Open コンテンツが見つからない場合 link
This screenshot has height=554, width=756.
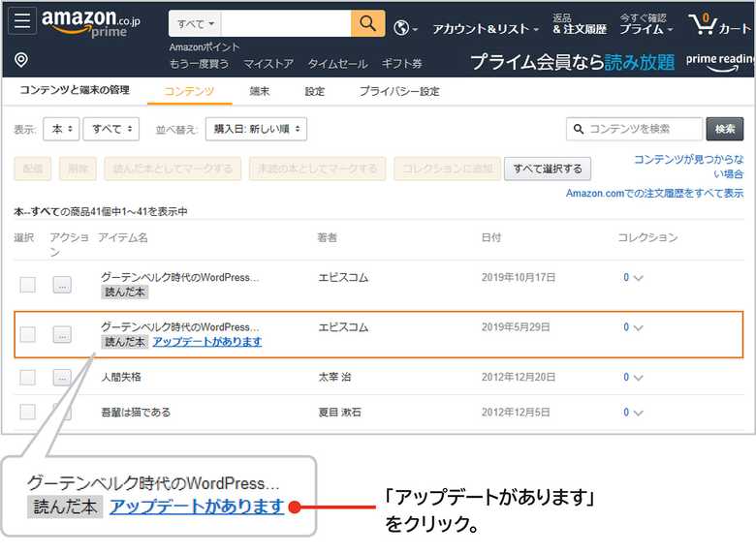click(688, 167)
